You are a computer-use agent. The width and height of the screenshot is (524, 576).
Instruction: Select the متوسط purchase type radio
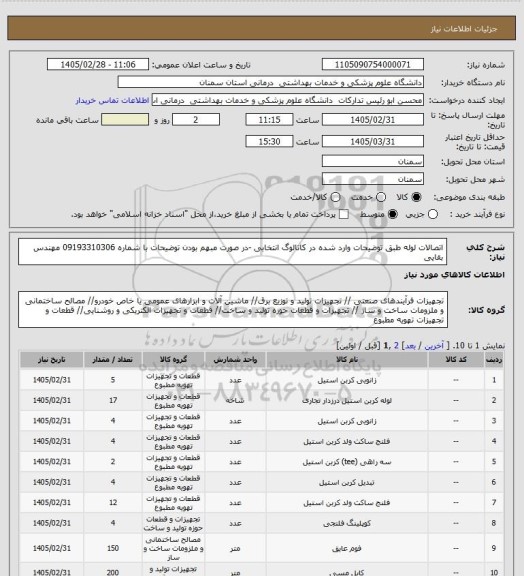pos(393,214)
